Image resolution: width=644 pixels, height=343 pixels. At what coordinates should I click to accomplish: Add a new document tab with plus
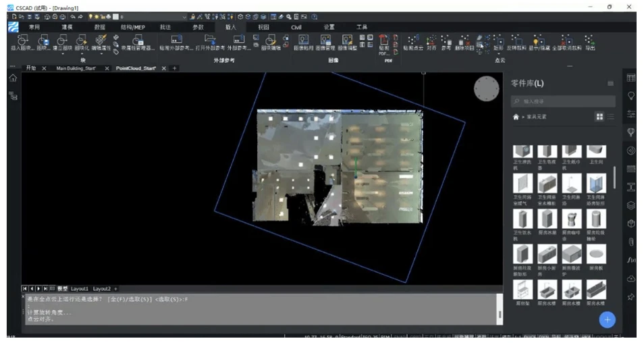point(174,68)
